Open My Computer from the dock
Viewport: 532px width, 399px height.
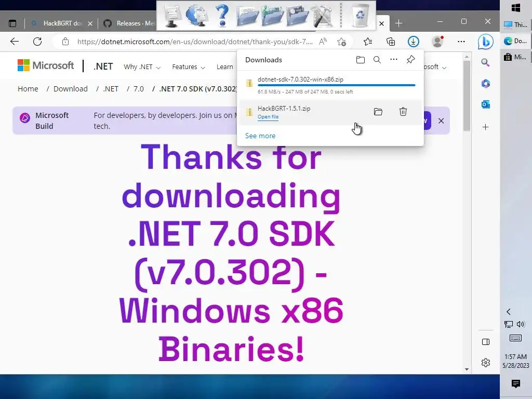click(x=172, y=15)
